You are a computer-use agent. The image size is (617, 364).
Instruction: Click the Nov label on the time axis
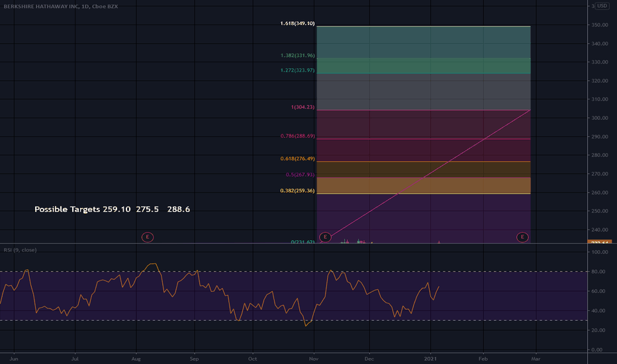[x=314, y=359]
